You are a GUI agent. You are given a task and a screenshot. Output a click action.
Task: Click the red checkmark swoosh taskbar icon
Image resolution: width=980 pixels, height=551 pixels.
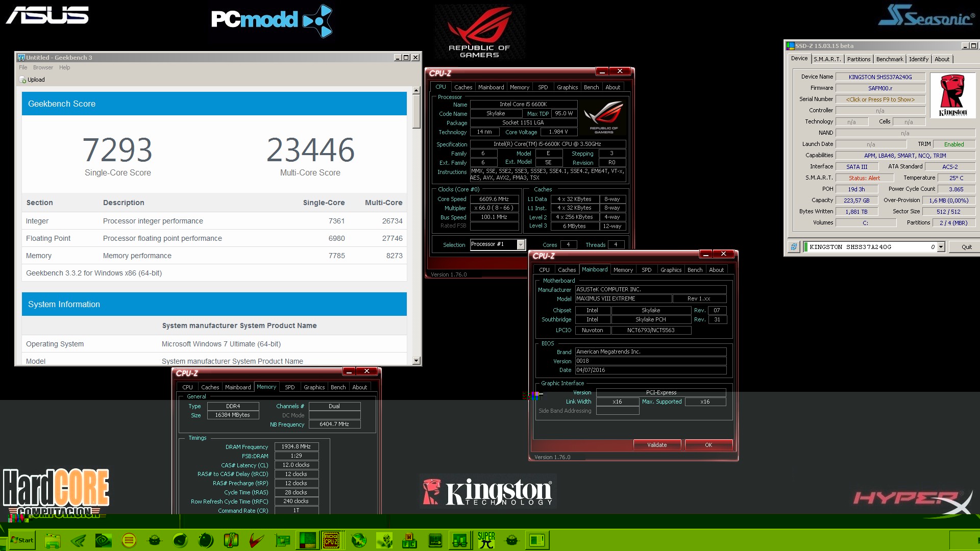[257, 540]
